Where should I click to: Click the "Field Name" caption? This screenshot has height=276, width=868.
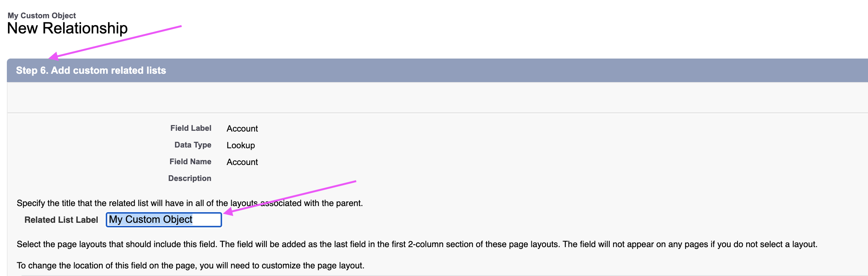(190, 162)
